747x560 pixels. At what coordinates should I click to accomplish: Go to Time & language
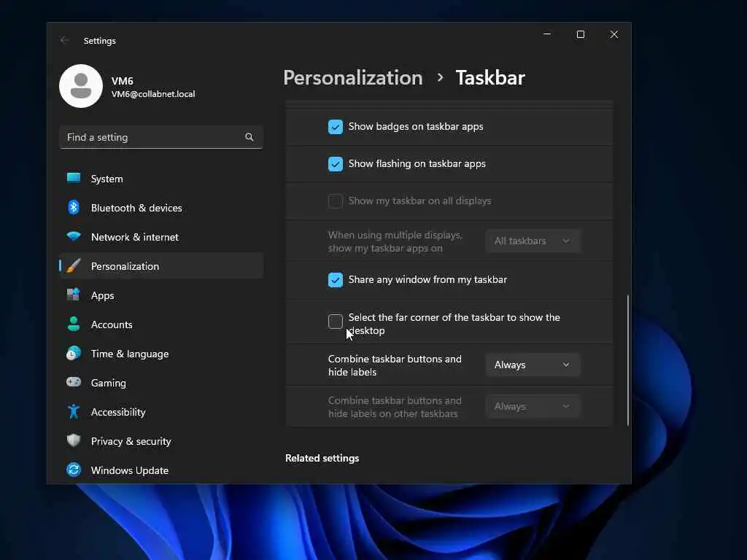(161, 354)
